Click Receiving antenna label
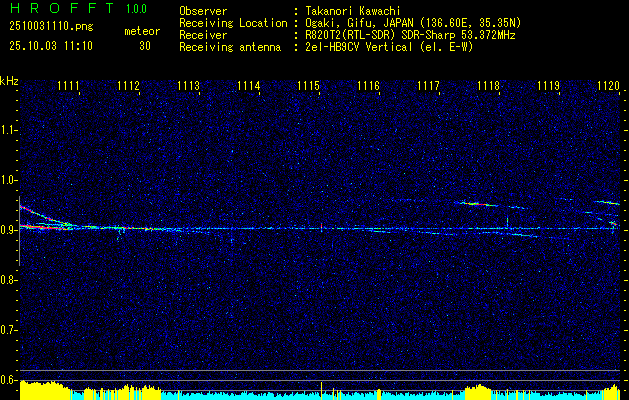This screenshot has width=629, height=400. click(230, 47)
